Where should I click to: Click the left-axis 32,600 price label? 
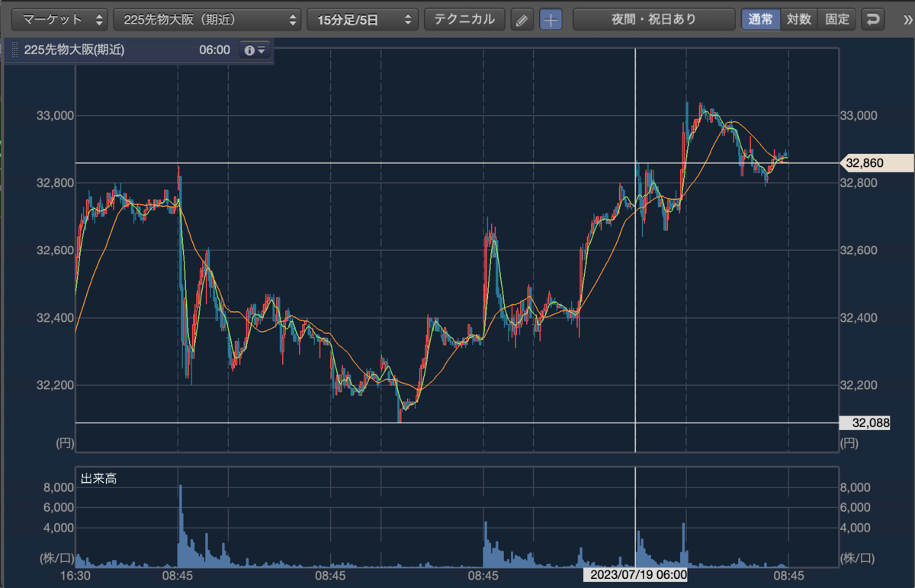tap(54, 251)
